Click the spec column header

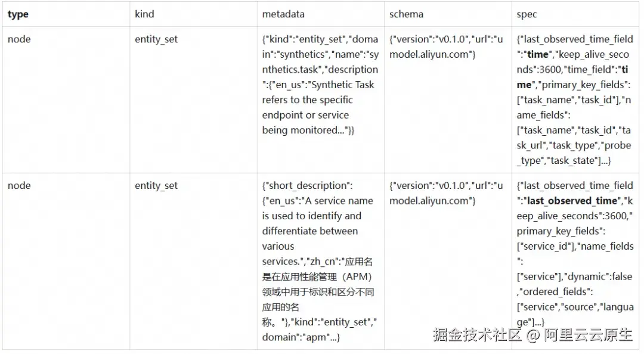527,14
